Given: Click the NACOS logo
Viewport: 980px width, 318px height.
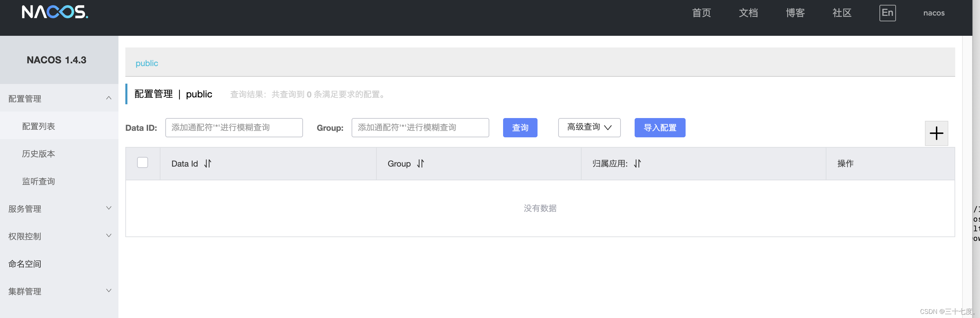Looking at the screenshot, I should click(x=55, y=12).
